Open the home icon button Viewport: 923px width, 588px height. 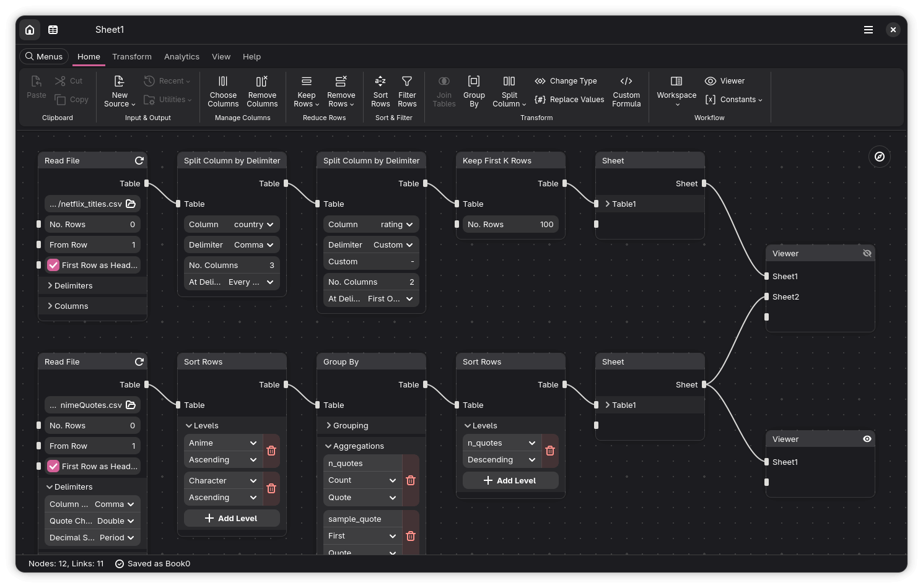pyautogui.click(x=30, y=30)
